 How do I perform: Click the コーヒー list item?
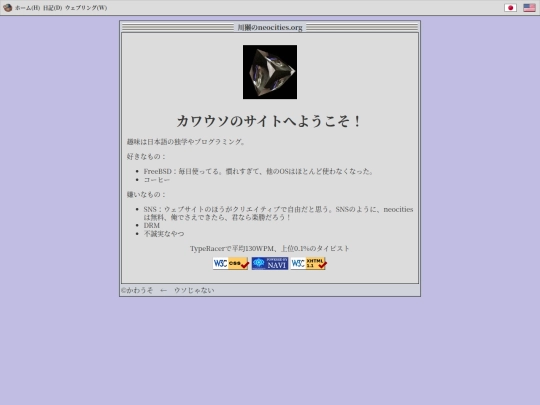pyautogui.click(x=157, y=180)
